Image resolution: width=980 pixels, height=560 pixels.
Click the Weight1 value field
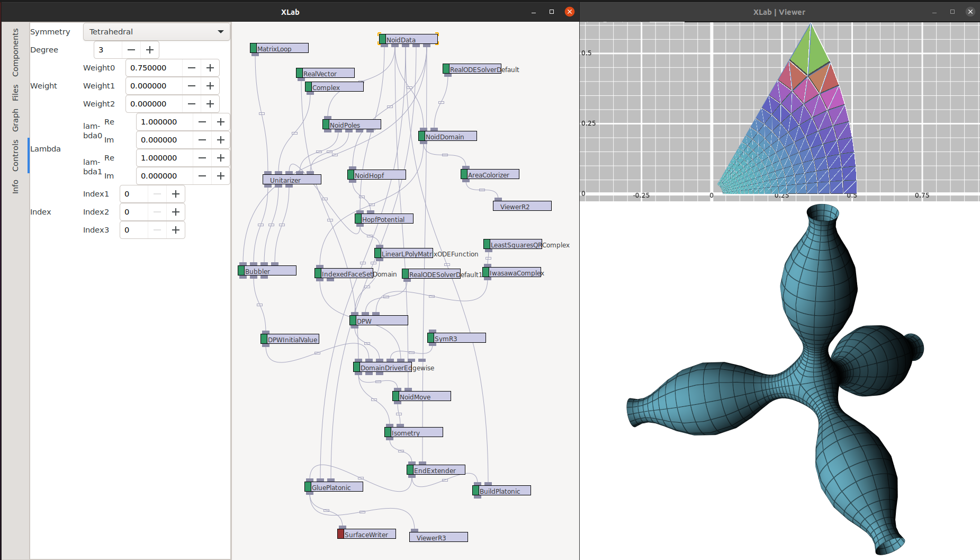154,86
